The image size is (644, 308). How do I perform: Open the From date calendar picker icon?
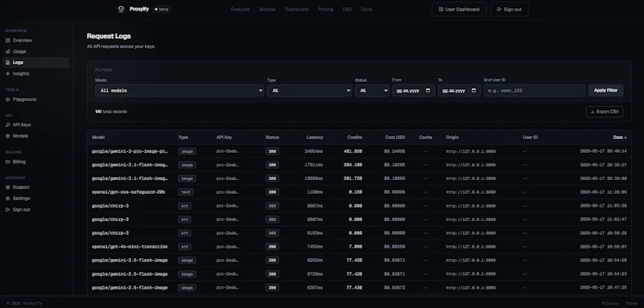[427, 90]
